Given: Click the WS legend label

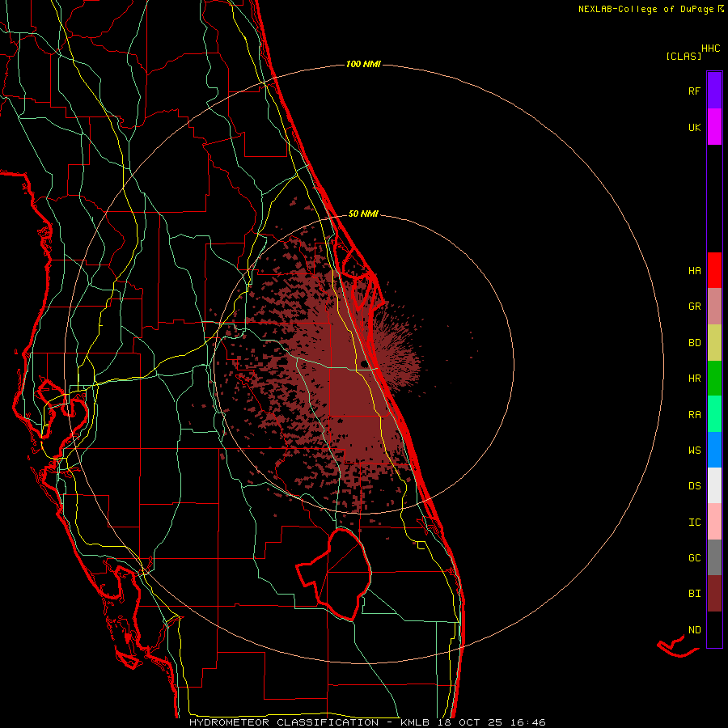Looking at the screenshot, I should 694,451.
